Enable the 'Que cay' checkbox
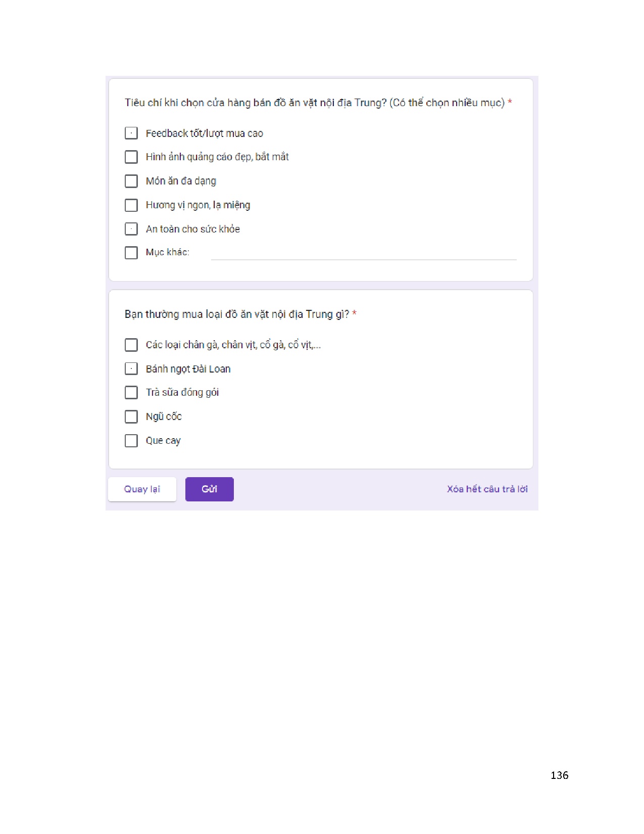Viewport: 644px width, 834px height. tap(131, 441)
